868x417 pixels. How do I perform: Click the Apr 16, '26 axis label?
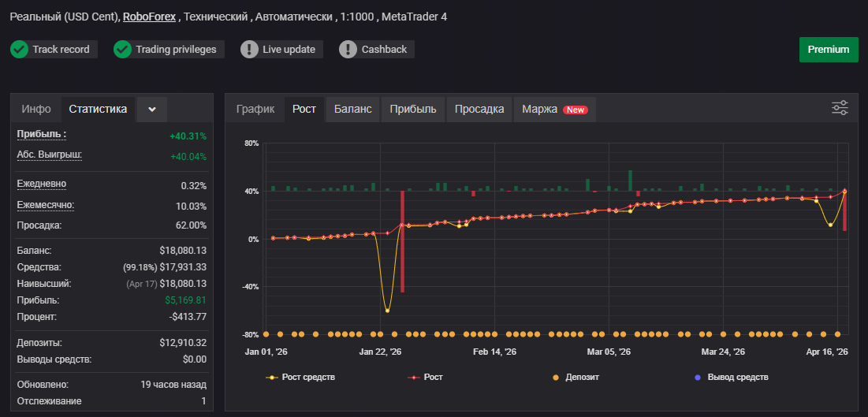coord(827,352)
